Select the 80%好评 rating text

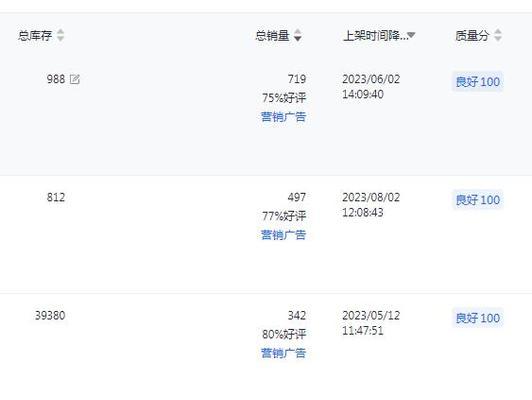(284, 334)
